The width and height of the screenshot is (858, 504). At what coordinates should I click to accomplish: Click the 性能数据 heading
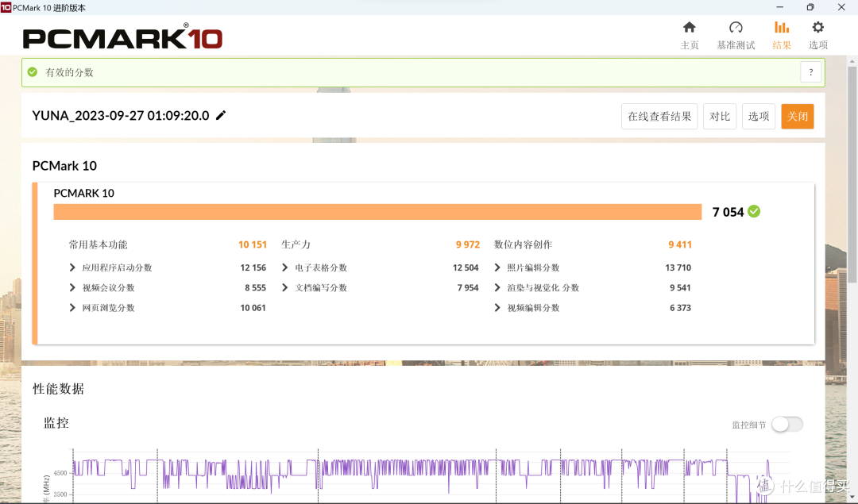59,389
